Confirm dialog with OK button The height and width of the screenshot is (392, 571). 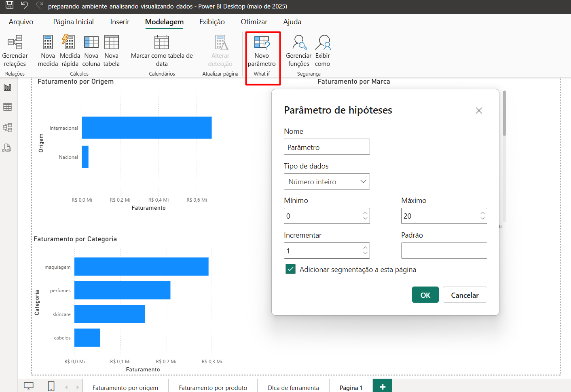click(425, 295)
